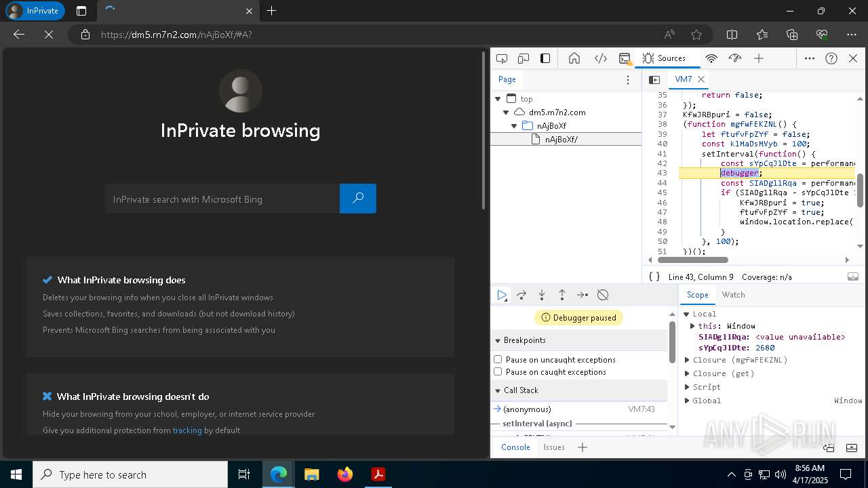This screenshot has height=488, width=868.
Task: Enable Pause on uncaught exceptions
Action: (498, 359)
